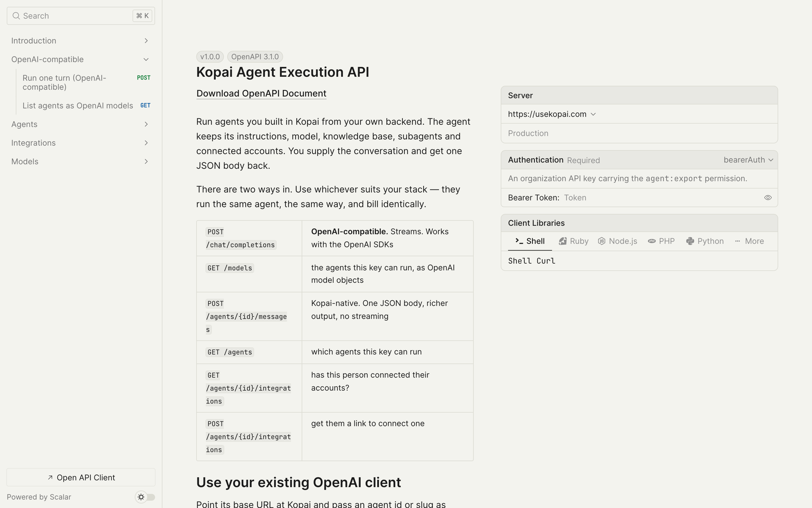This screenshot has height=508, width=812.
Task: Click the GET badge beside List agents
Action: click(x=145, y=106)
